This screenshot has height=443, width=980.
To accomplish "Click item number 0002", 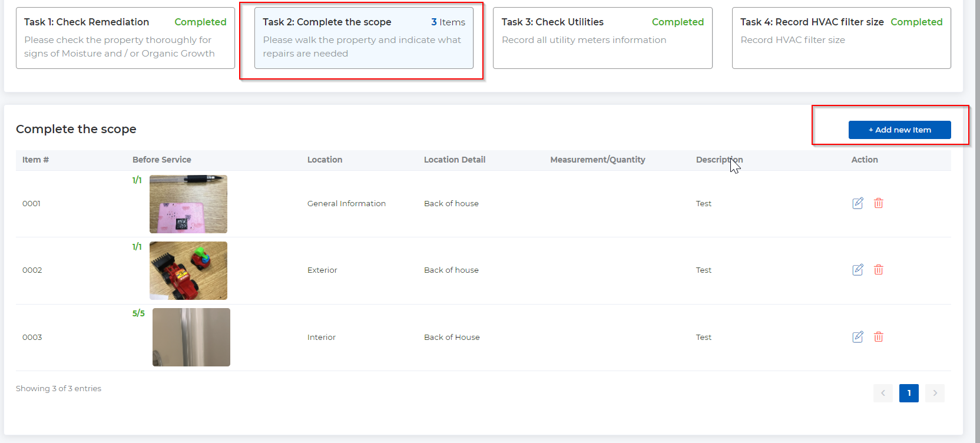I will 32,270.
